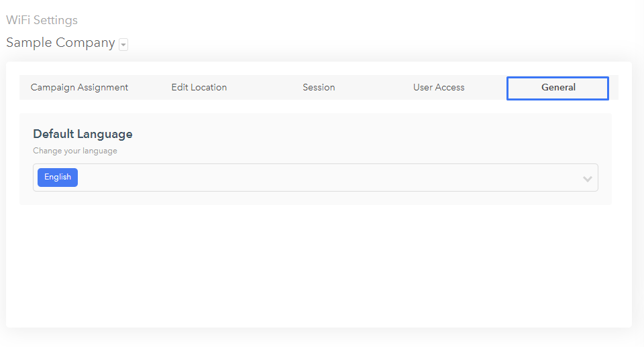Click the General tab

click(x=557, y=88)
